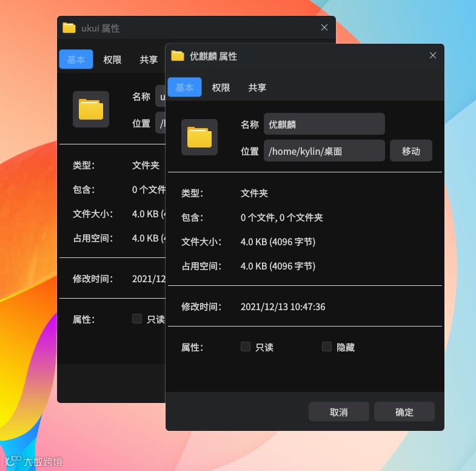The height and width of the screenshot is (471, 476).
Task: Click the folder icon in 优麒麟 属性 title bar
Action: 178,56
